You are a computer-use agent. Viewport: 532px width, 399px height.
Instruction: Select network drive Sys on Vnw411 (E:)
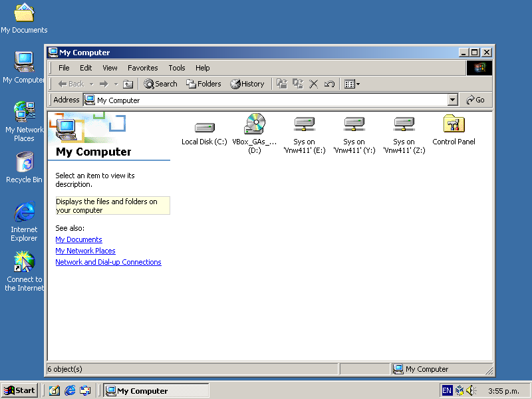(305, 124)
